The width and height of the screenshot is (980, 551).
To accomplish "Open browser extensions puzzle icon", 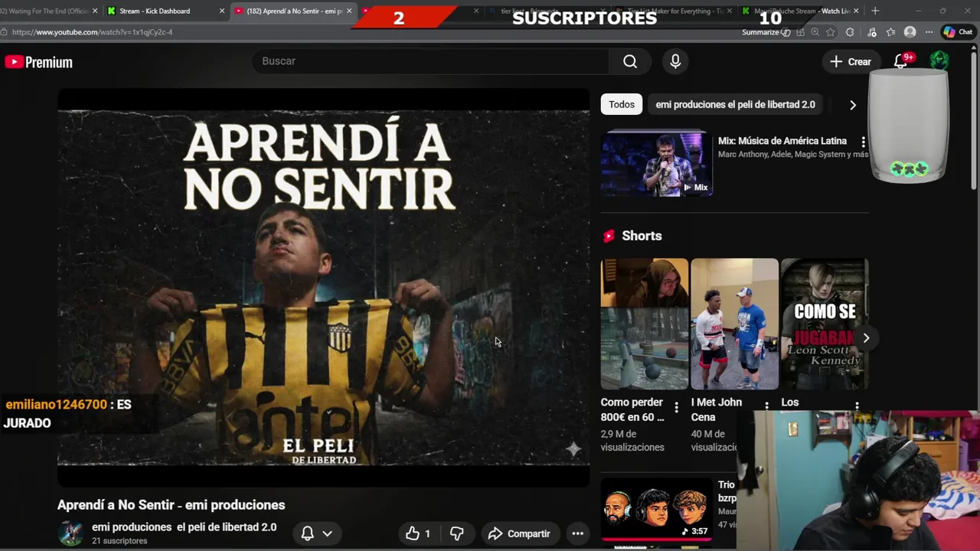I will (x=850, y=32).
